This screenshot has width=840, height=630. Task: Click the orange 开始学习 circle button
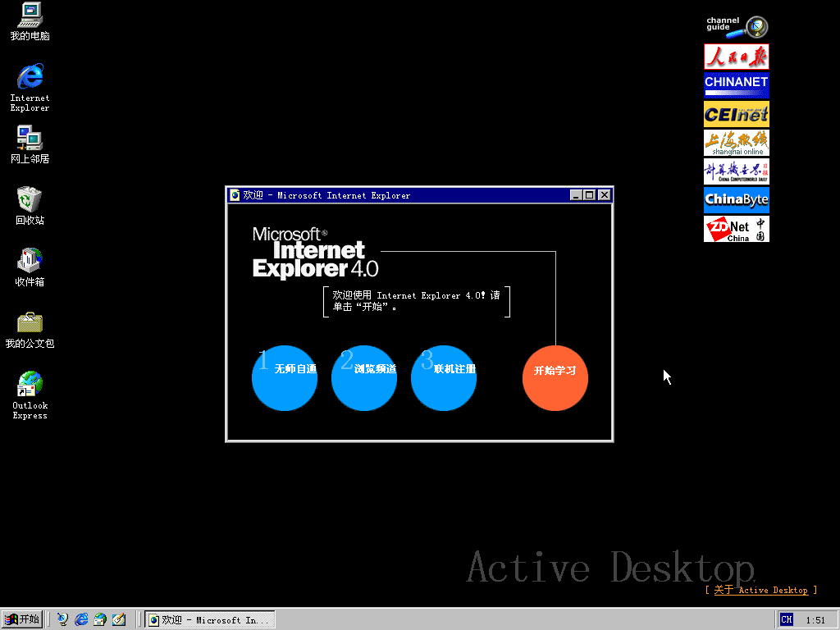(555, 377)
